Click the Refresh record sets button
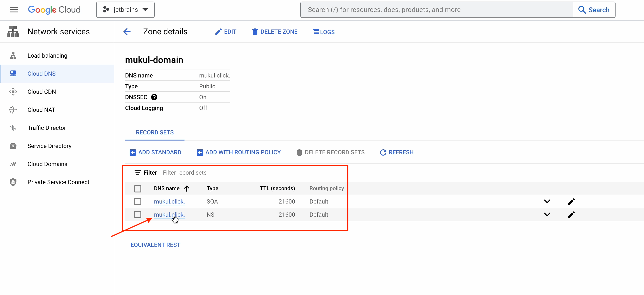644x295 pixels. click(x=397, y=152)
